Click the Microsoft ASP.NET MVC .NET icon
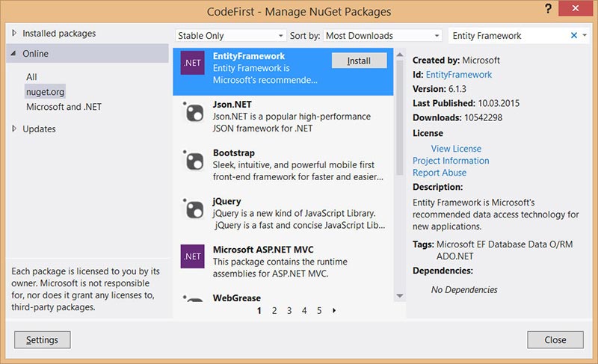This screenshot has width=598, height=364. coord(192,256)
